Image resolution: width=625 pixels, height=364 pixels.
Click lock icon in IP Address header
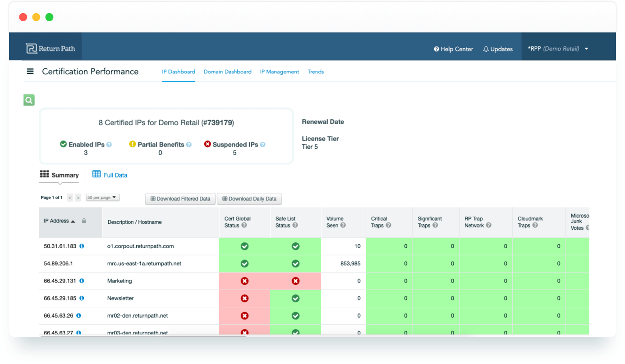click(84, 221)
